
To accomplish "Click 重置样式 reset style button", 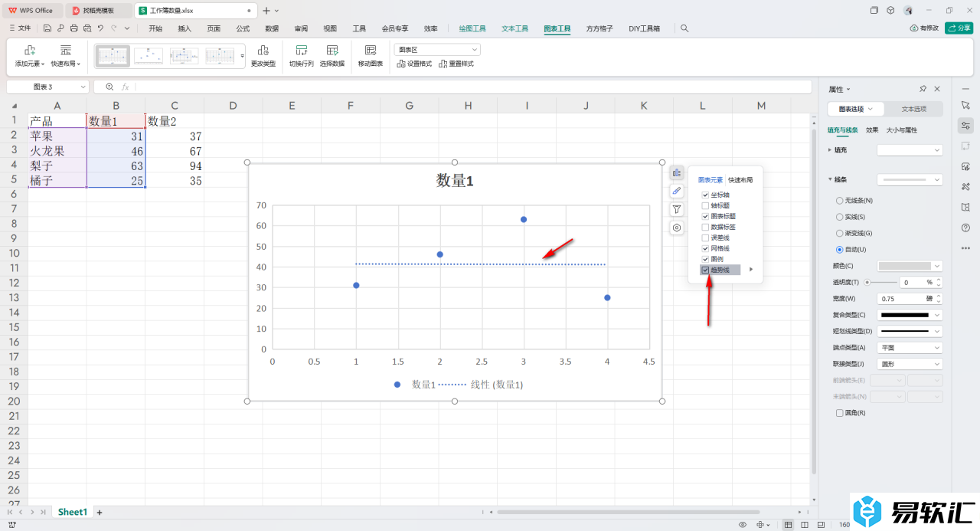I will (456, 64).
